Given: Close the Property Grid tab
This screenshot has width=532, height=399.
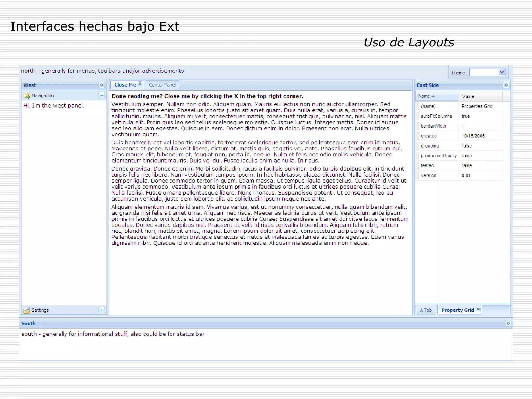Looking at the screenshot, I should tap(478, 309).
